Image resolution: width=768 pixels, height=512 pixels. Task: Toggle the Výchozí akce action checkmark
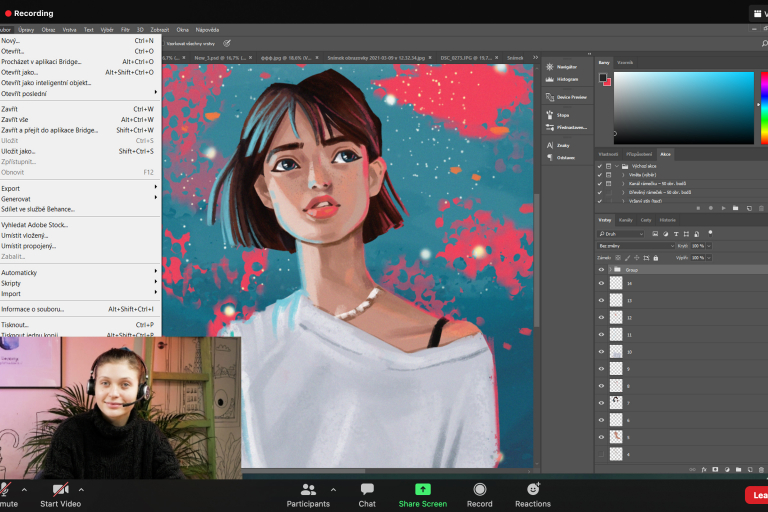[599, 166]
